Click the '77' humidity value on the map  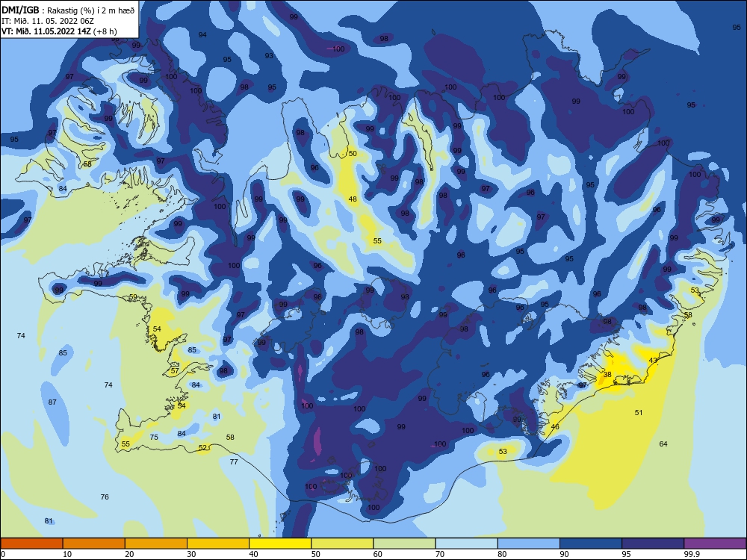(233, 461)
